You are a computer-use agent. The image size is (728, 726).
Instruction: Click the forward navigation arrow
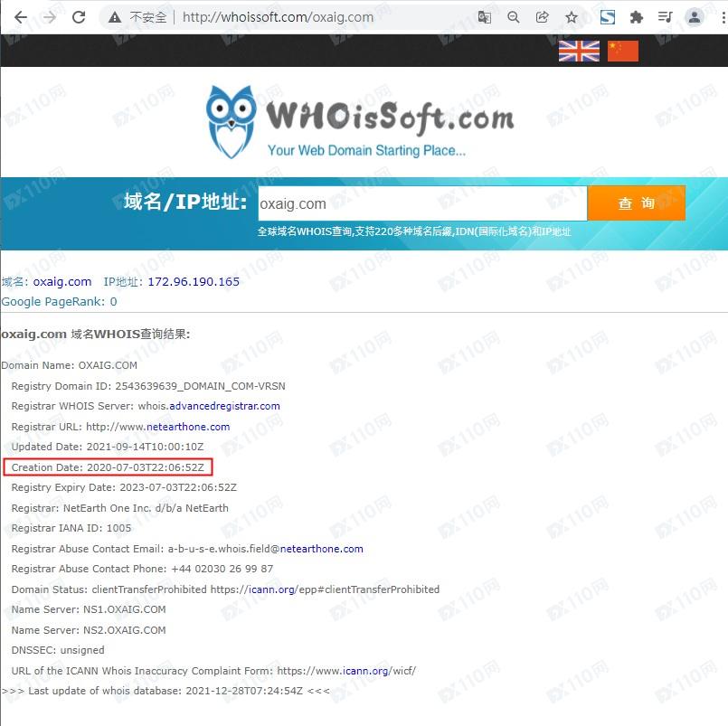point(50,18)
